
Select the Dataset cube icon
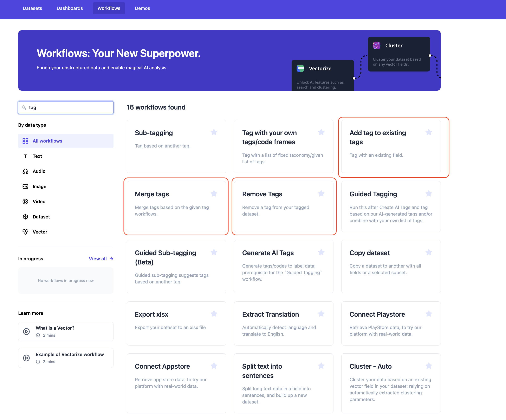pos(25,217)
